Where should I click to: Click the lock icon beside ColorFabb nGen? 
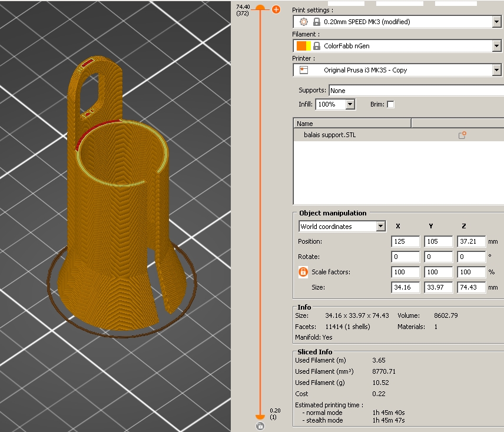coord(317,46)
